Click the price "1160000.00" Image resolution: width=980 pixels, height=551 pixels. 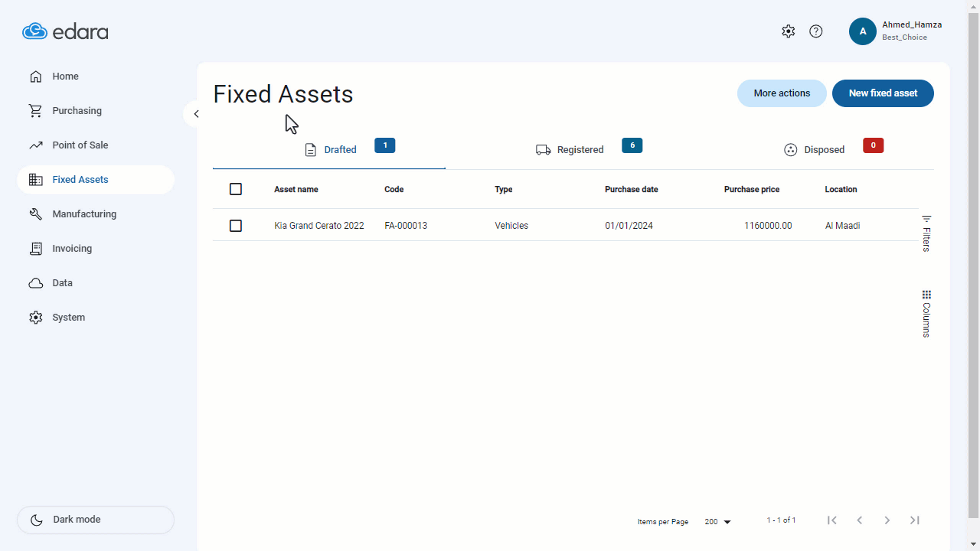(x=768, y=226)
